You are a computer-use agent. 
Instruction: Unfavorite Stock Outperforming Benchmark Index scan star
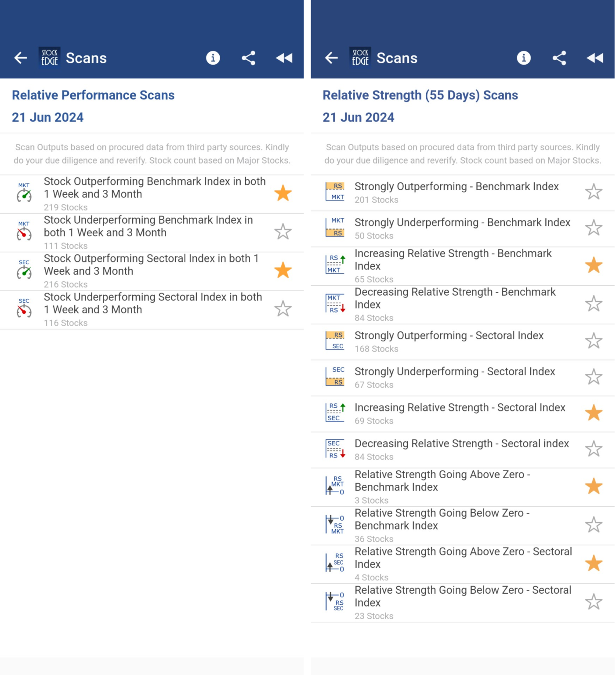tap(283, 193)
